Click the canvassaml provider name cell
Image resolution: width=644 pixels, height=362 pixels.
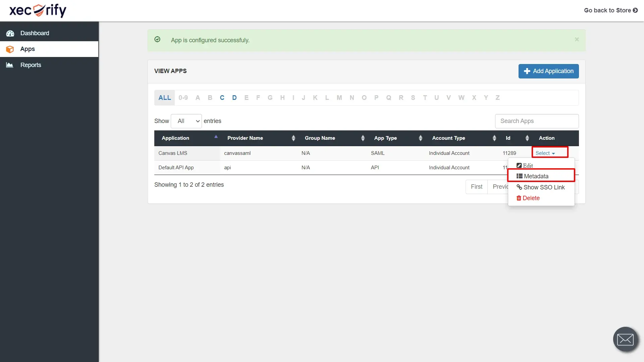click(259, 153)
